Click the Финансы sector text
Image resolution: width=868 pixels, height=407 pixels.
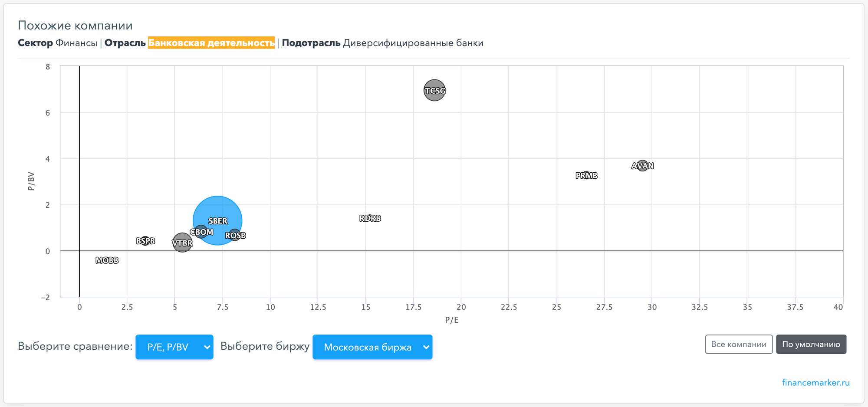tap(76, 43)
